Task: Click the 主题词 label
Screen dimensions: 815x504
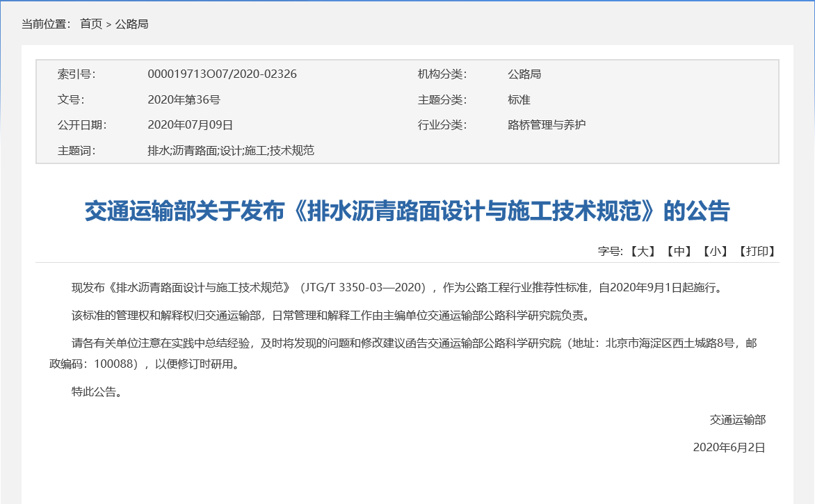Action: [x=76, y=151]
